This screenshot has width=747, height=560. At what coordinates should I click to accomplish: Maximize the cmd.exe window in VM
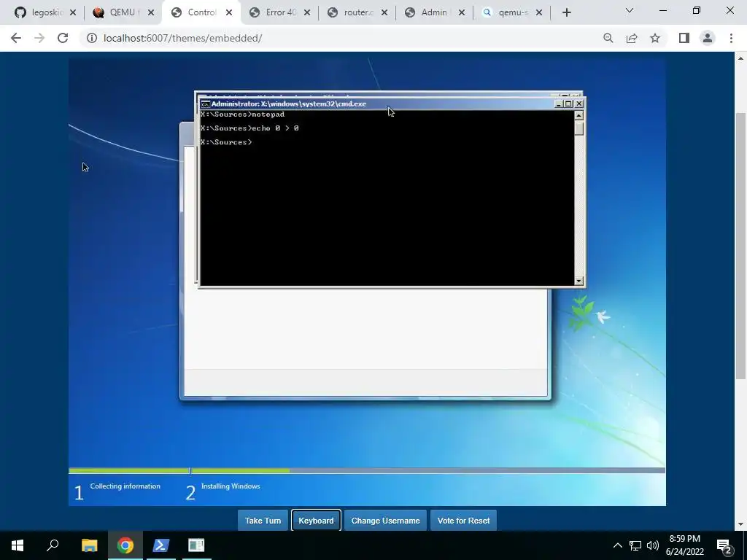568,104
